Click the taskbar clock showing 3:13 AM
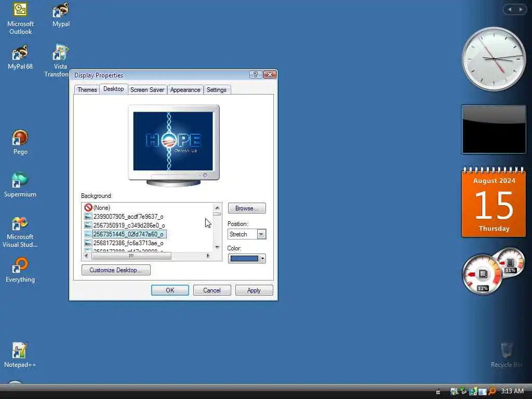This screenshot has width=532, height=399. coord(512,391)
